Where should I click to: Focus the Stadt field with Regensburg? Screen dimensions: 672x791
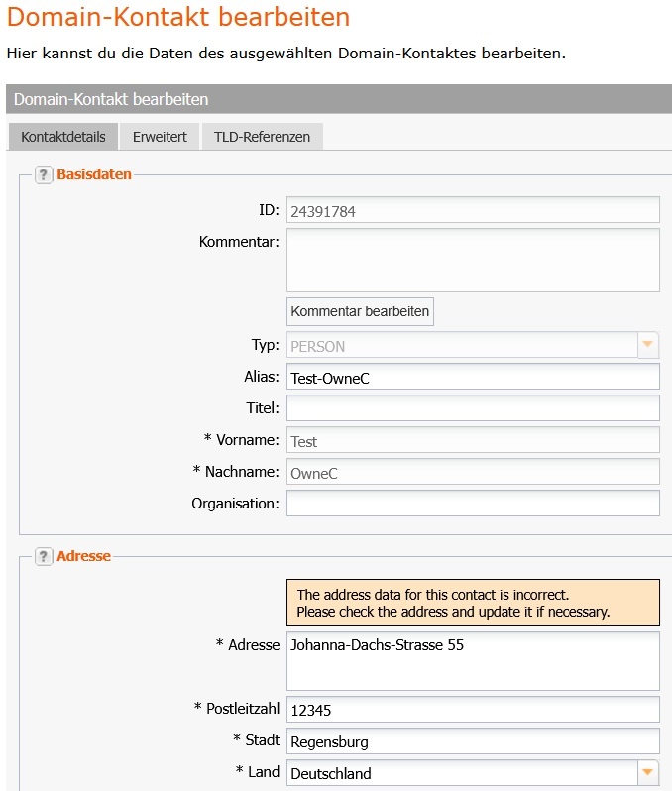(x=473, y=741)
